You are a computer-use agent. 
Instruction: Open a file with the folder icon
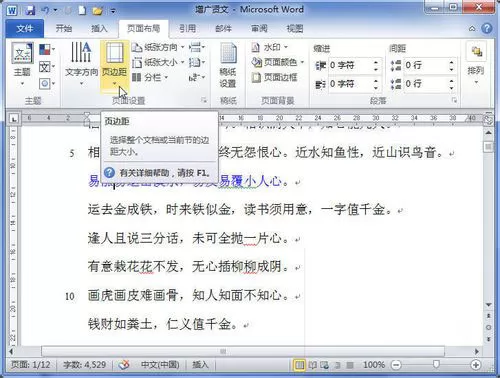click(x=97, y=11)
